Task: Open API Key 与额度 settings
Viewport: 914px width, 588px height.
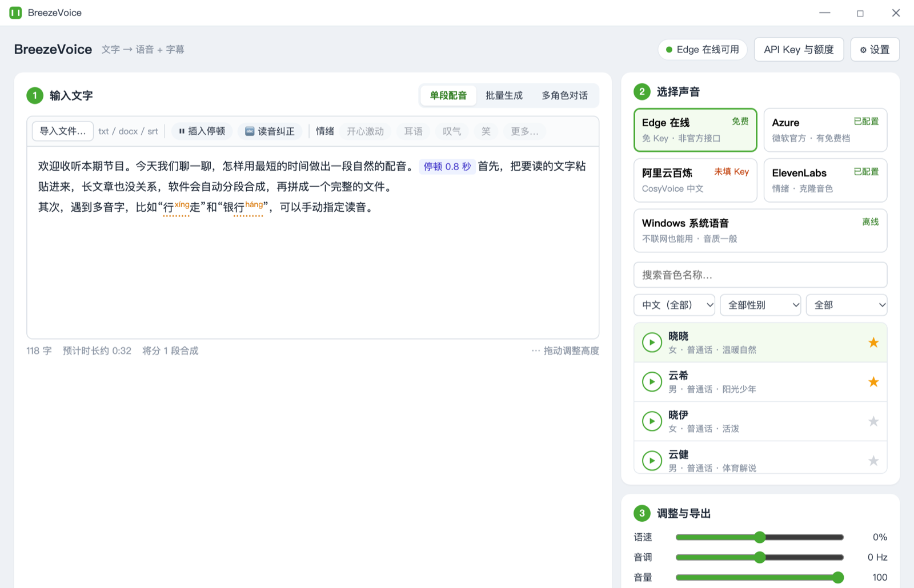Action: [x=799, y=50]
